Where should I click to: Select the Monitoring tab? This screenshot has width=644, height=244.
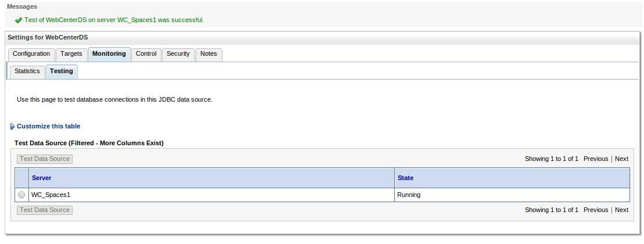pyautogui.click(x=109, y=54)
